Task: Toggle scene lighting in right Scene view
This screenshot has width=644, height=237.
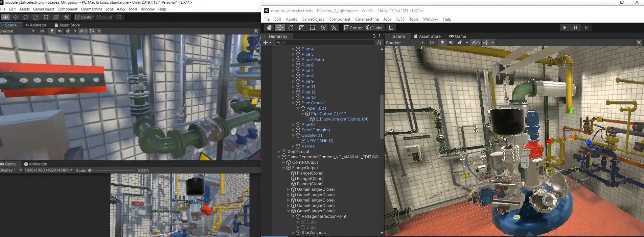Action: click(x=442, y=43)
